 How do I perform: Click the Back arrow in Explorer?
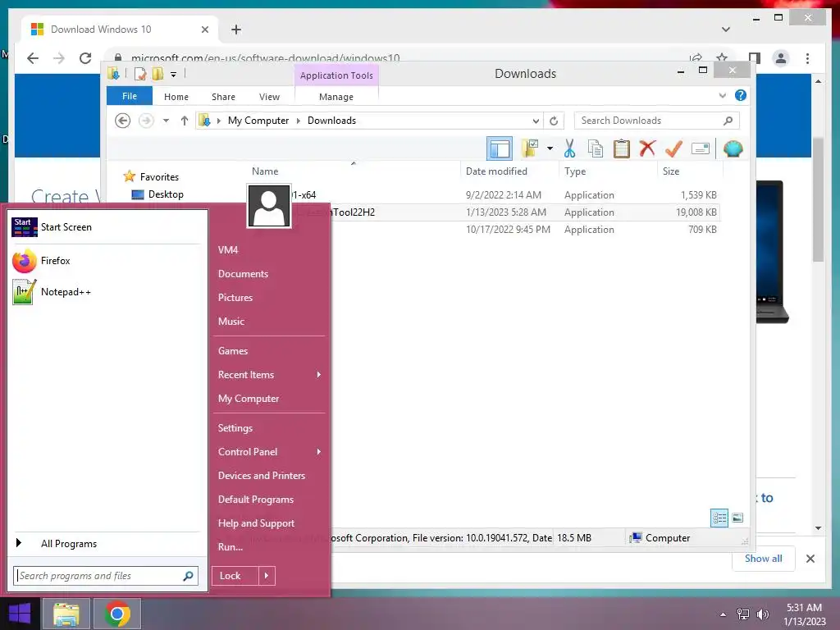coord(123,121)
